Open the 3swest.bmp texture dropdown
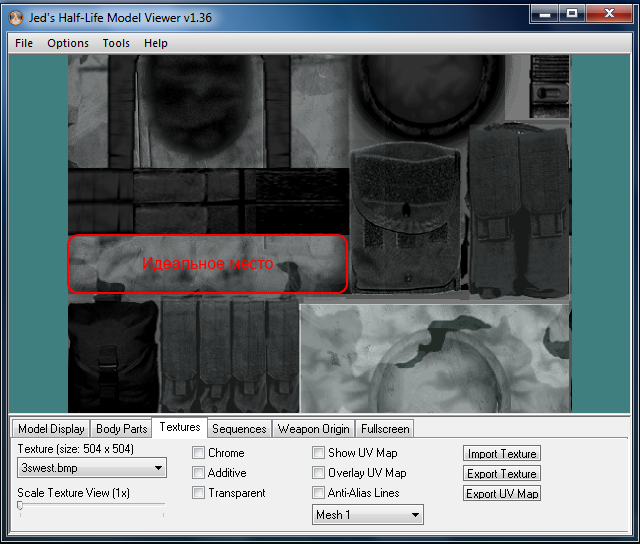The image size is (640, 544). coord(92,468)
